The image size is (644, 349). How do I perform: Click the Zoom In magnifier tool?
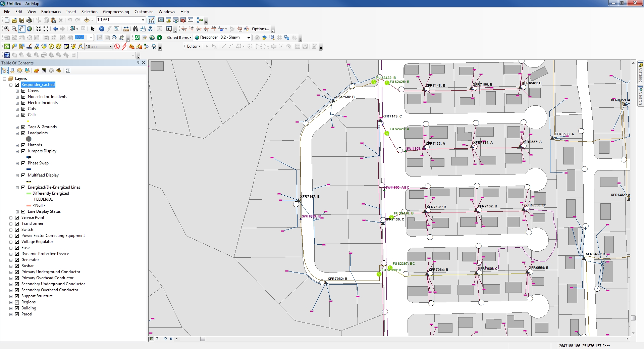[x=7, y=29]
